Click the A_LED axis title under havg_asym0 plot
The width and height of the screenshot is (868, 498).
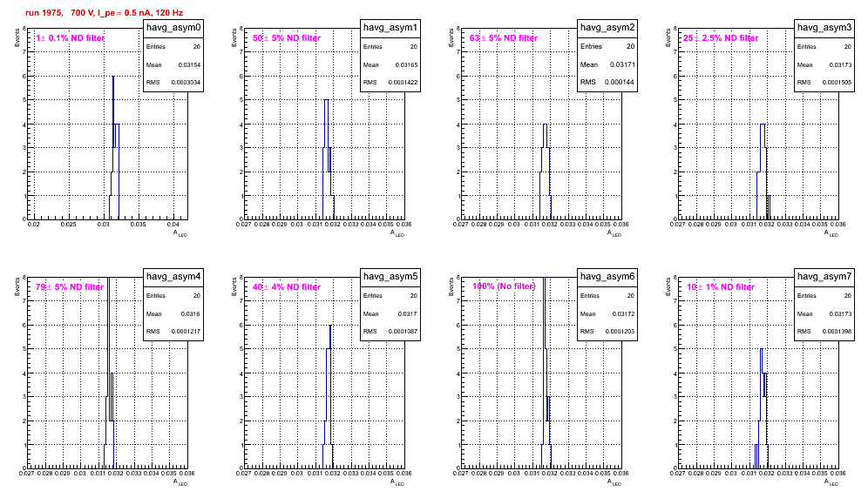click(180, 233)
